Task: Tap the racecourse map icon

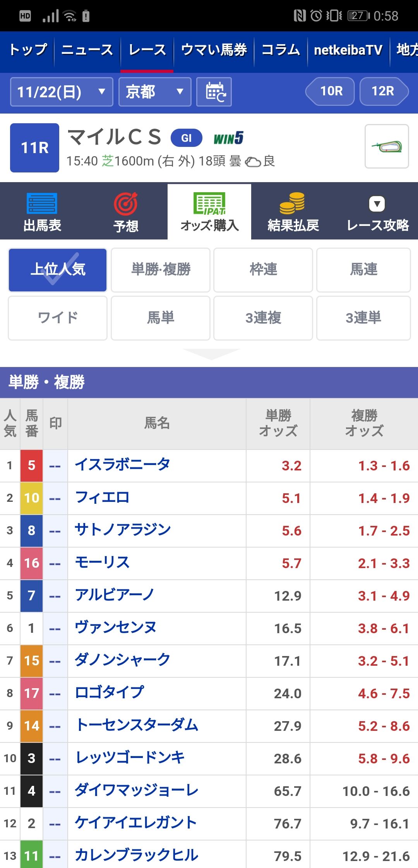Action: (x=387, y=146)
